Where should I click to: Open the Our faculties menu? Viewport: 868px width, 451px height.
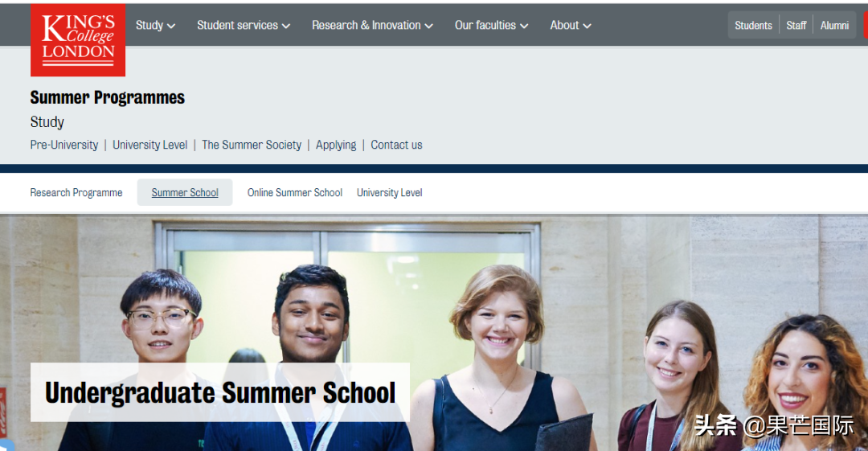click(492, 26)
